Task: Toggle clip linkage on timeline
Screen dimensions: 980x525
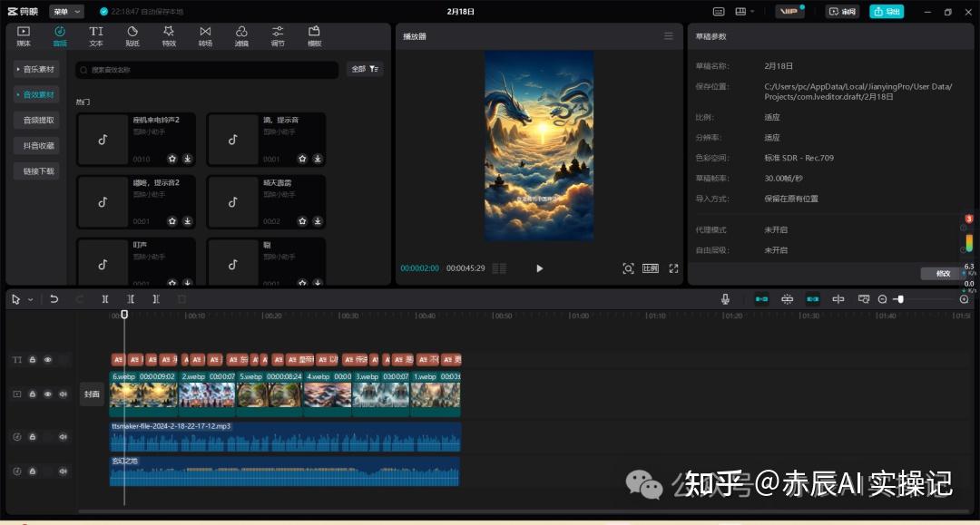Action: pyautogui.click(x=812, y=299)
